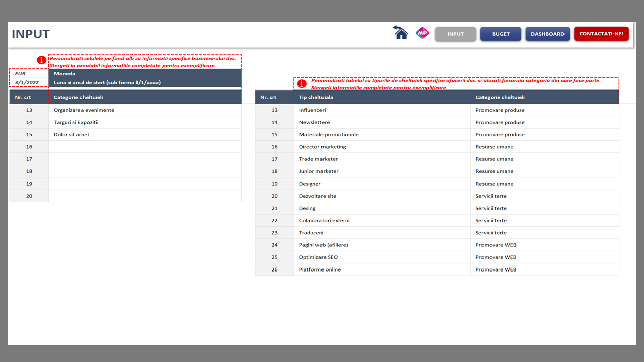
Task: Select the Targuri si Expozitii cell
Action: pyautogui.click(x=144, y=122)
